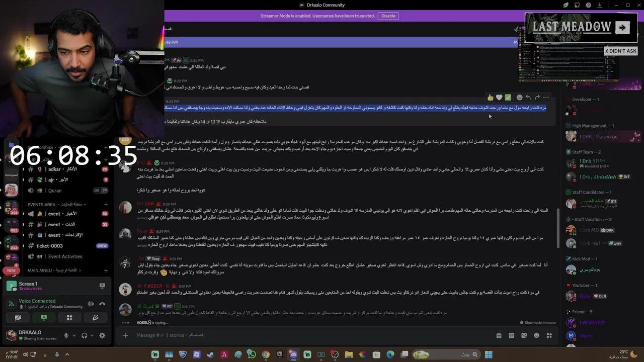Open event chat channel with badge 32
644x362 pixels.
pos(68,224)
